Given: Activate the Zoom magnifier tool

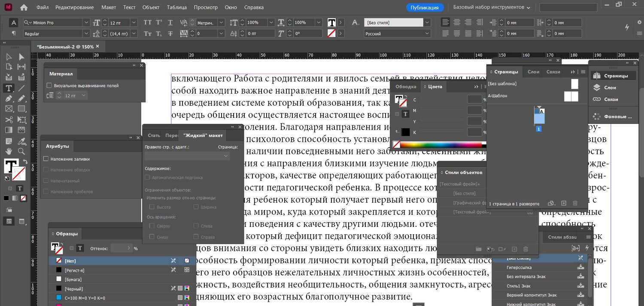Looking at the screenshot, I should point(21,151).
